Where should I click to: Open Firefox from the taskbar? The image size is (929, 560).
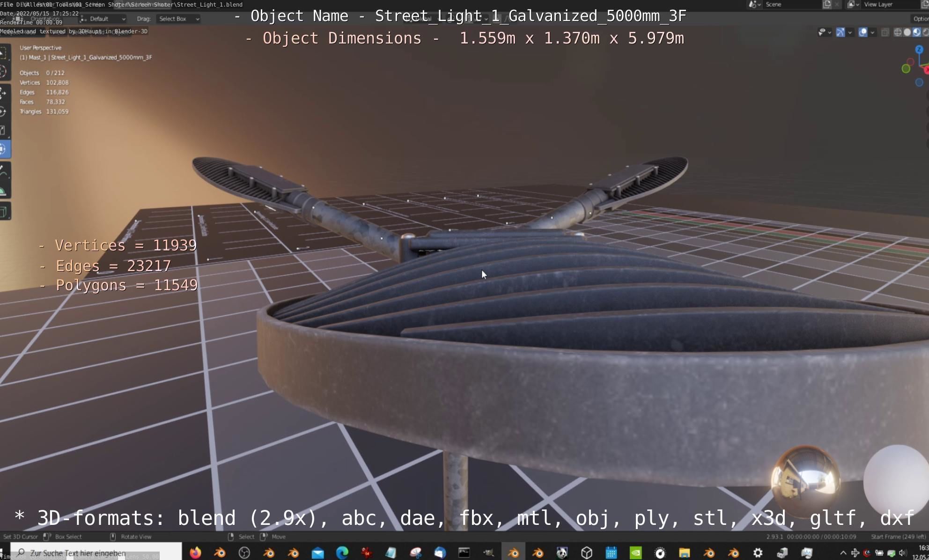pyautogui.click(x=195, y=553)
